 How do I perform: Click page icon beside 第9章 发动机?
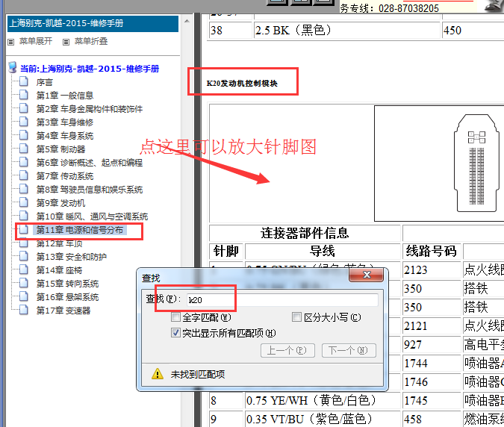tap(23, 202)
